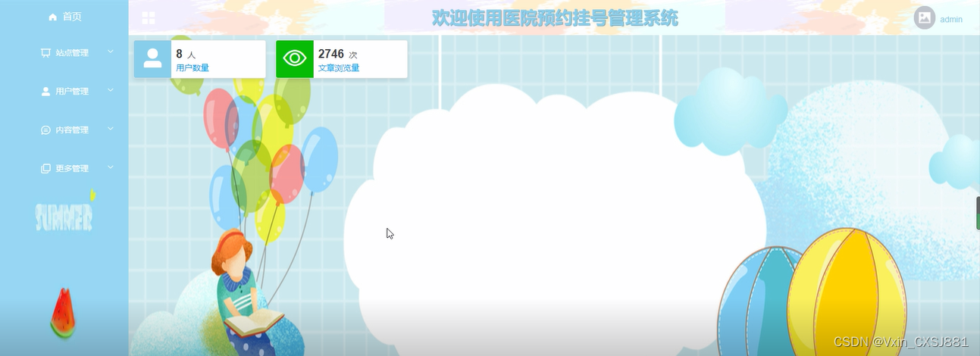980x356 pixels.
Task: Click the chat bubble icon for 内容管理
Action: coord(45,130)
